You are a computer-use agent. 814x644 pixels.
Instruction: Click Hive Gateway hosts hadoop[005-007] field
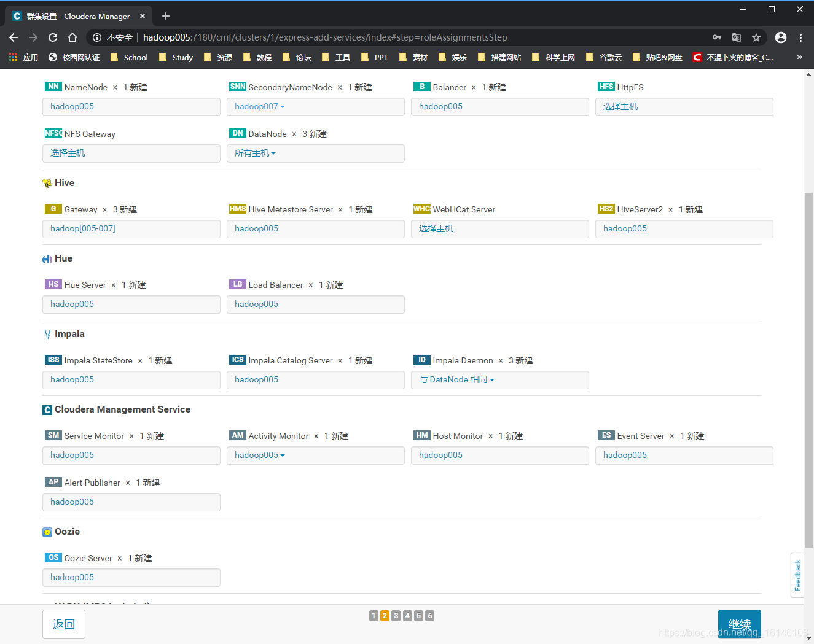[x=131, y=229]
